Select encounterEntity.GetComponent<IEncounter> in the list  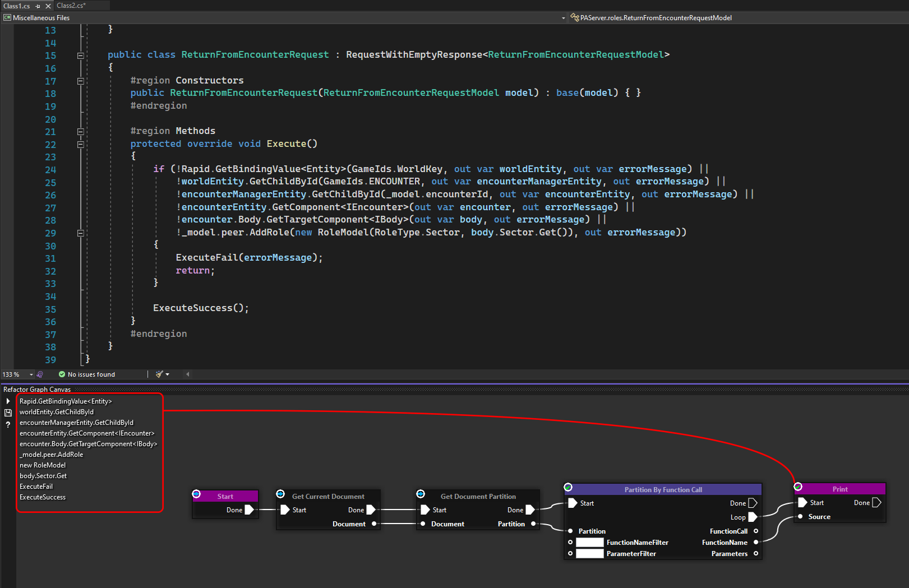tap(87, 433)
